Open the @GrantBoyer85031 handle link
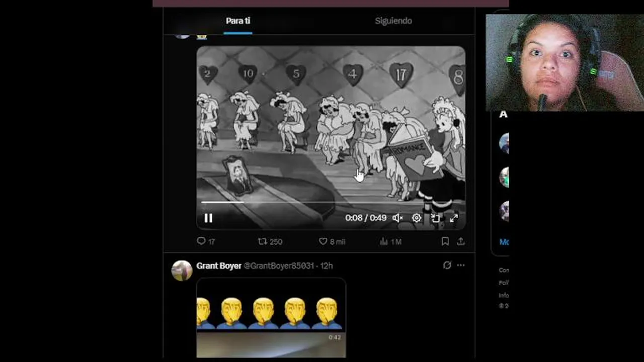The height and width of the screenshot is (362, 644). (x=279, y=265)
